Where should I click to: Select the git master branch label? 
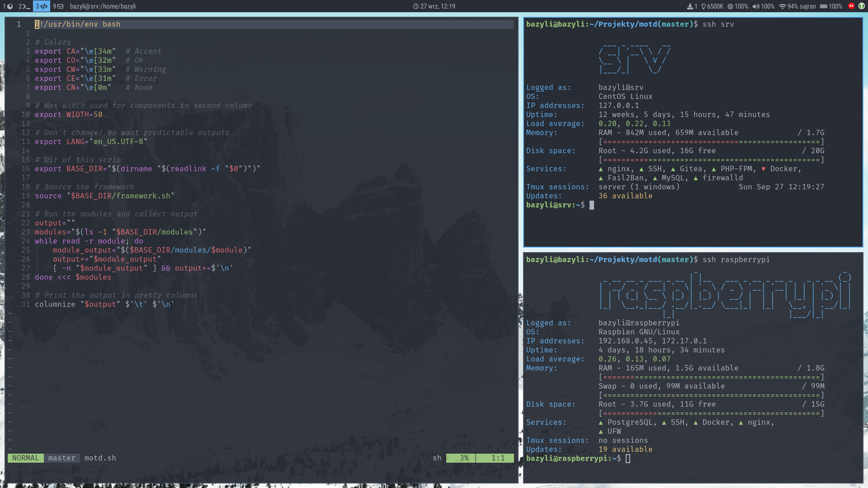(61, 458)
